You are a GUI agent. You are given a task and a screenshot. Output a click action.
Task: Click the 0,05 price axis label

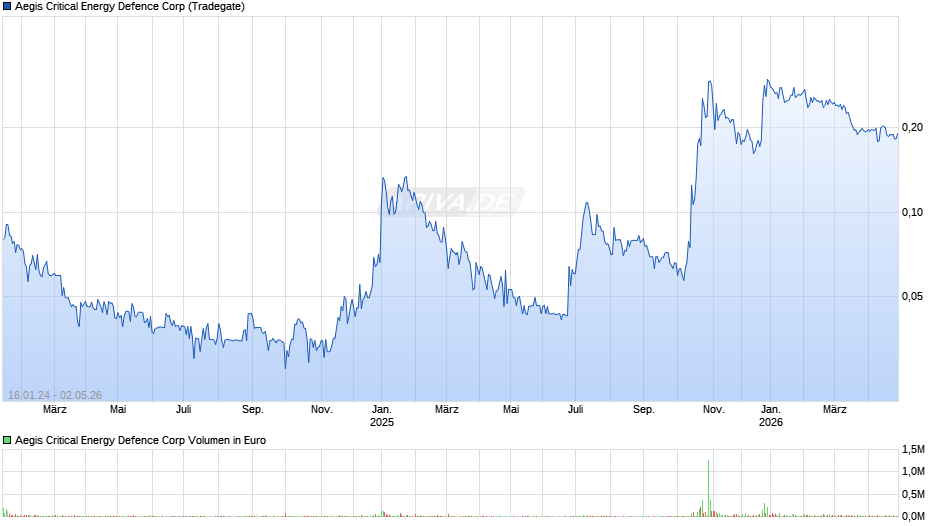(912, 296)
